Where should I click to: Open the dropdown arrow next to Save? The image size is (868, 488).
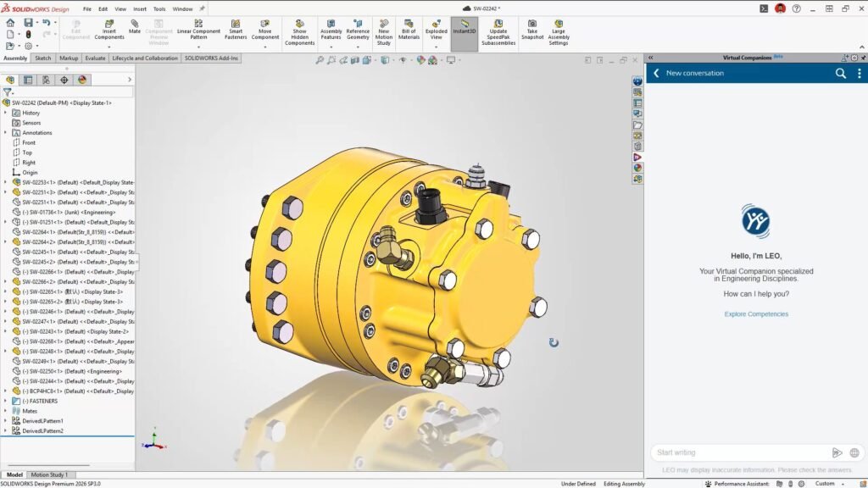click(x=36, y=23)
